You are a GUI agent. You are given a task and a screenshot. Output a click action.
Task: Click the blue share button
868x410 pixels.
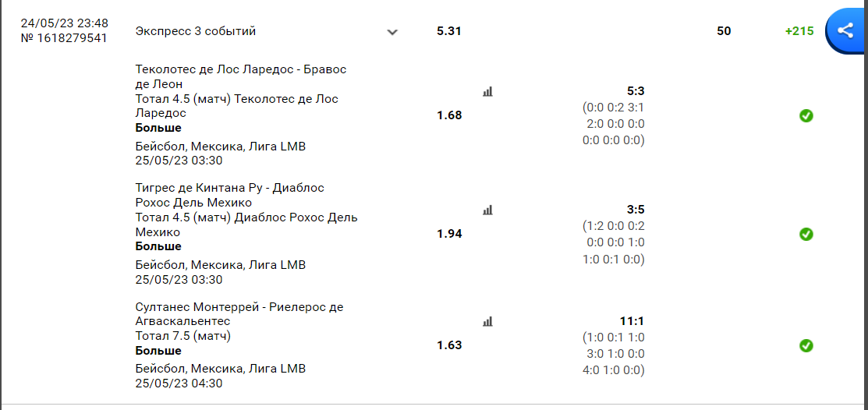845,31
